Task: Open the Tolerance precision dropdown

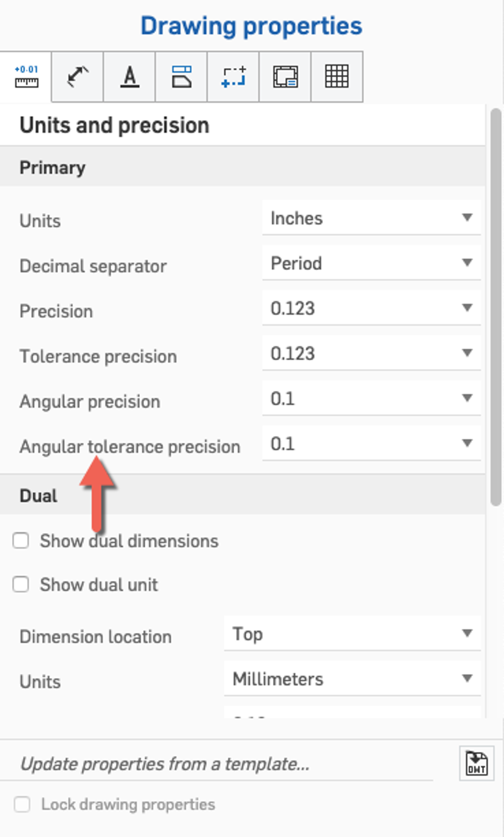Action: tap(371, 353)
